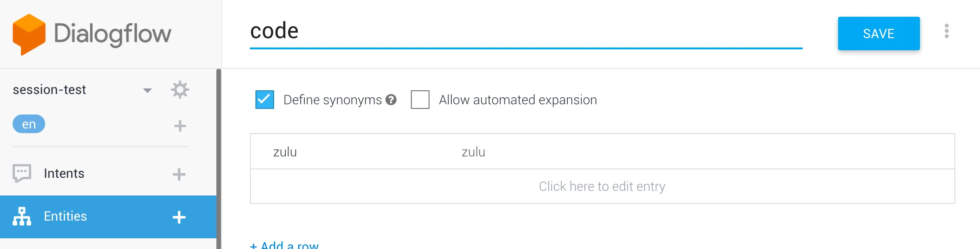Click the zulu synonym value
This screenshot has width=980, height=249.
473,152
